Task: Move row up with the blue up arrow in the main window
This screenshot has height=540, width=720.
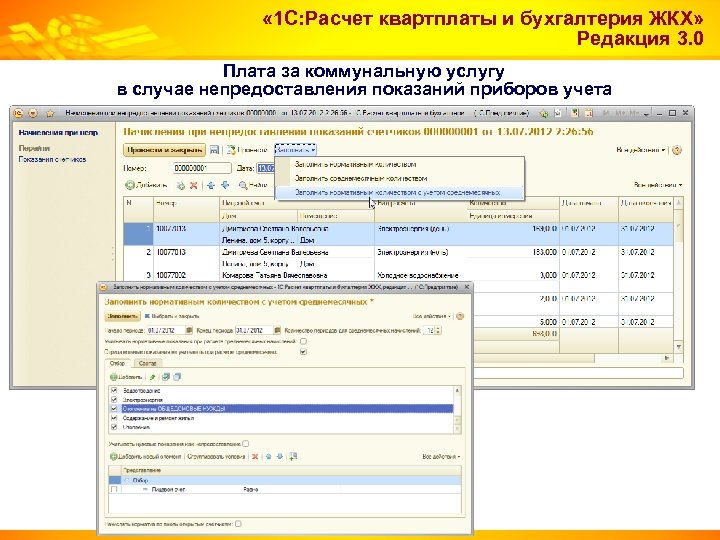Action: [211, 185]
